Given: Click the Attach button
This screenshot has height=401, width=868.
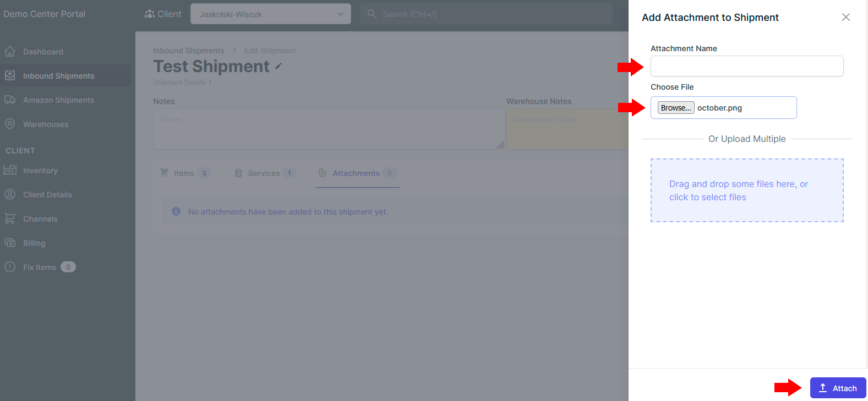Looking at the screenshot, I should coord(838,388).
